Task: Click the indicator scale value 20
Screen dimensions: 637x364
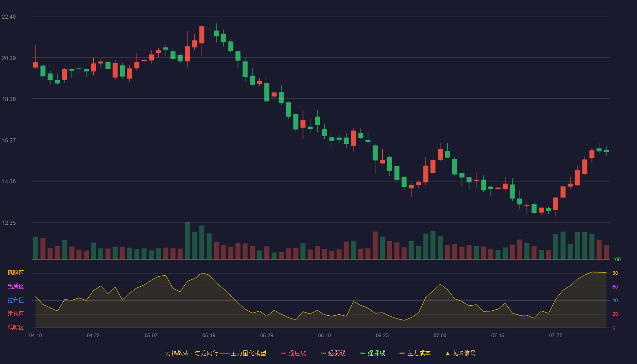Action: click(x=615, y=314)
